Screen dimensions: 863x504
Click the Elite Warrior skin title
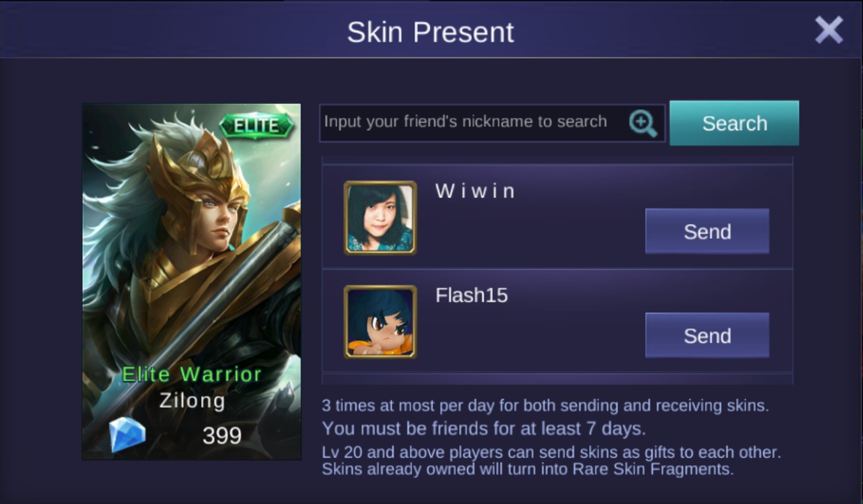(x=192, y=374)
